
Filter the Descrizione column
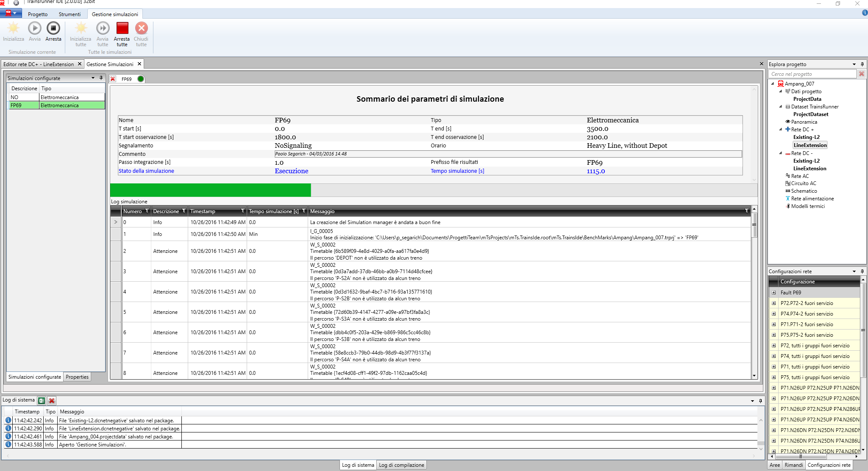pyautogui.click(x=184, y=211)
